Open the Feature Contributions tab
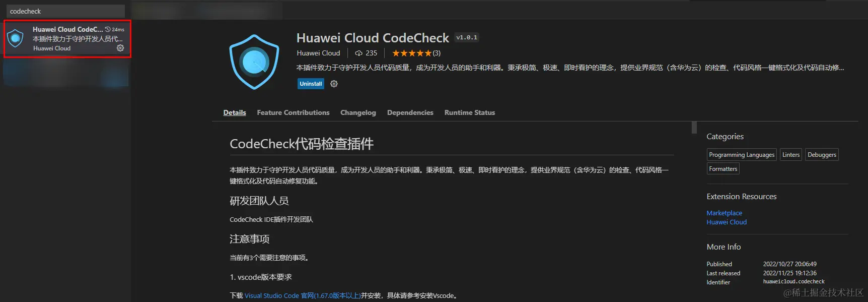This screenshot has height=302, width=868. [293, 112]
